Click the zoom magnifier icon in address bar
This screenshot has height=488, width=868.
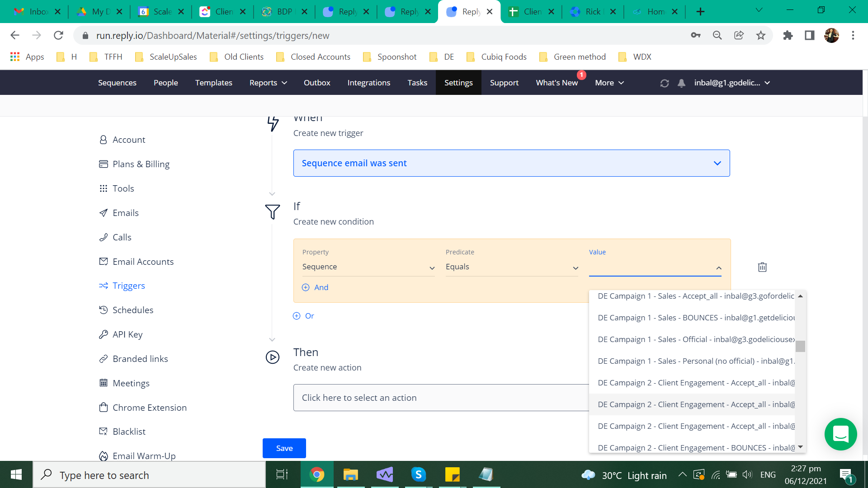(x=717, y=35)
